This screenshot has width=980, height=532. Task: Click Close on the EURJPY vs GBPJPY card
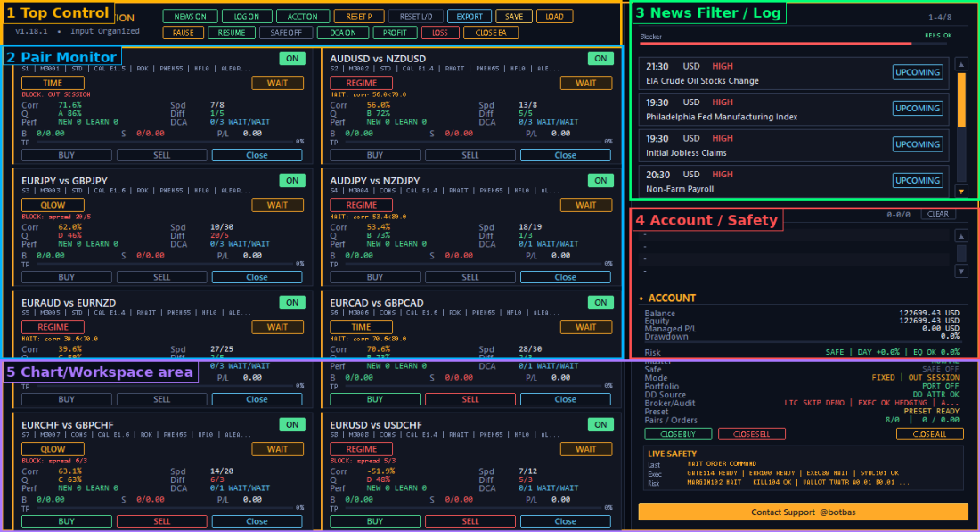point(257,277)
